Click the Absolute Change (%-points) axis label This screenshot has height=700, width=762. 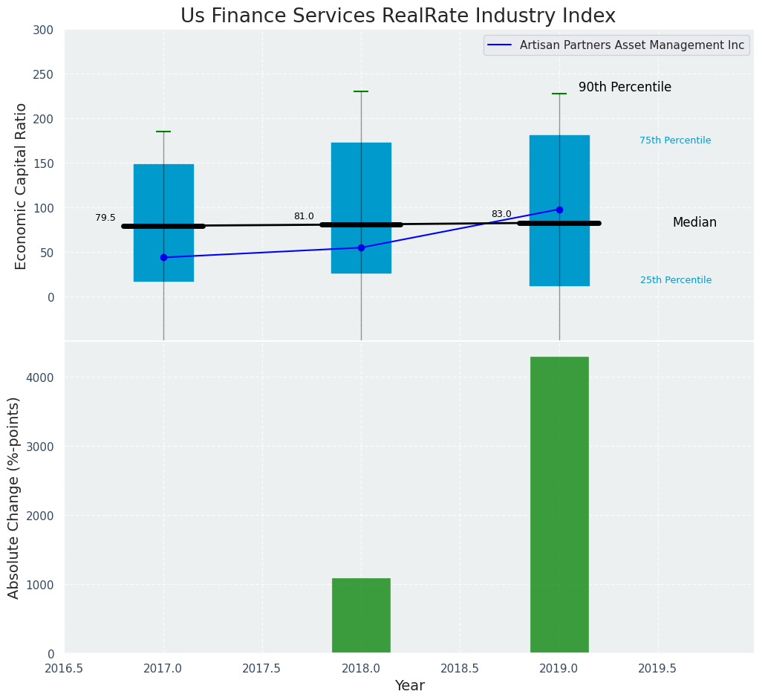point(13,497)
